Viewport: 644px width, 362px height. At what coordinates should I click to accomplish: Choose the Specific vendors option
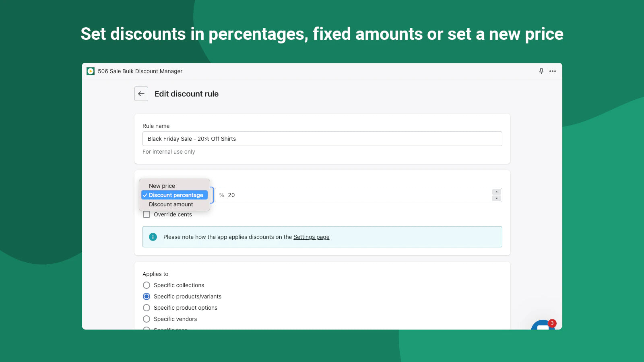[147, 319]
